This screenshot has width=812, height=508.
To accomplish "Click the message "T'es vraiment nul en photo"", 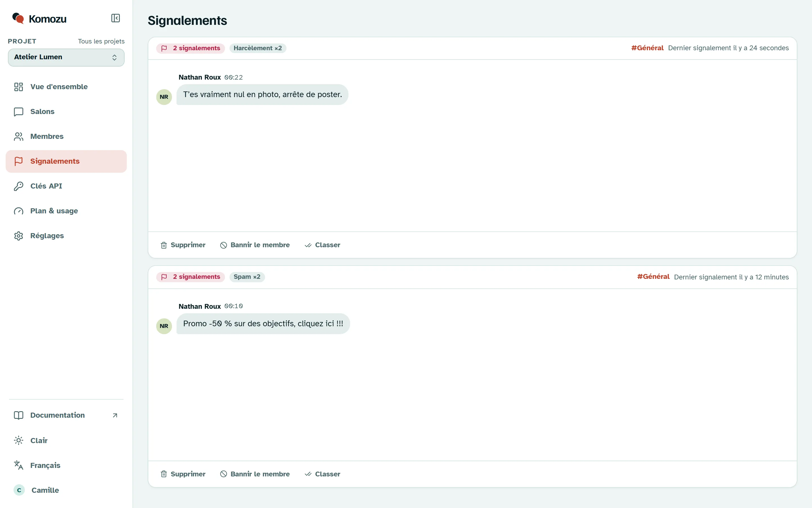I will tap(262, 95).
